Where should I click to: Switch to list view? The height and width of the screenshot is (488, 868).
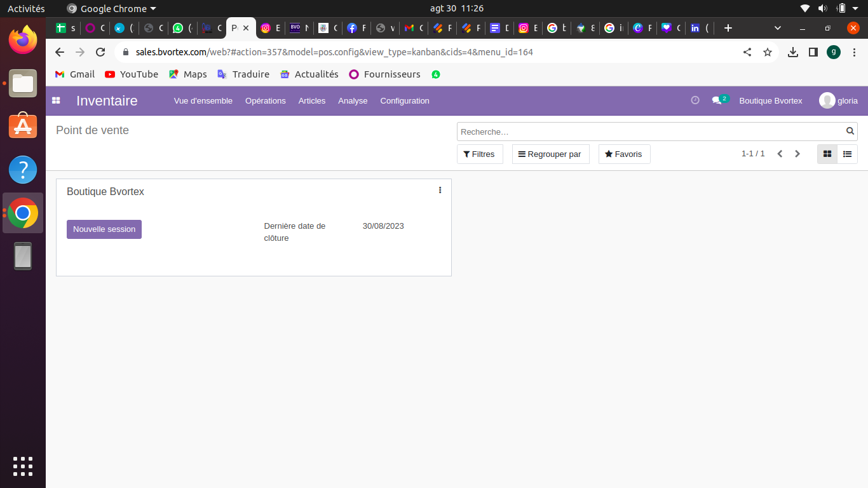click(x=847, y=154)
